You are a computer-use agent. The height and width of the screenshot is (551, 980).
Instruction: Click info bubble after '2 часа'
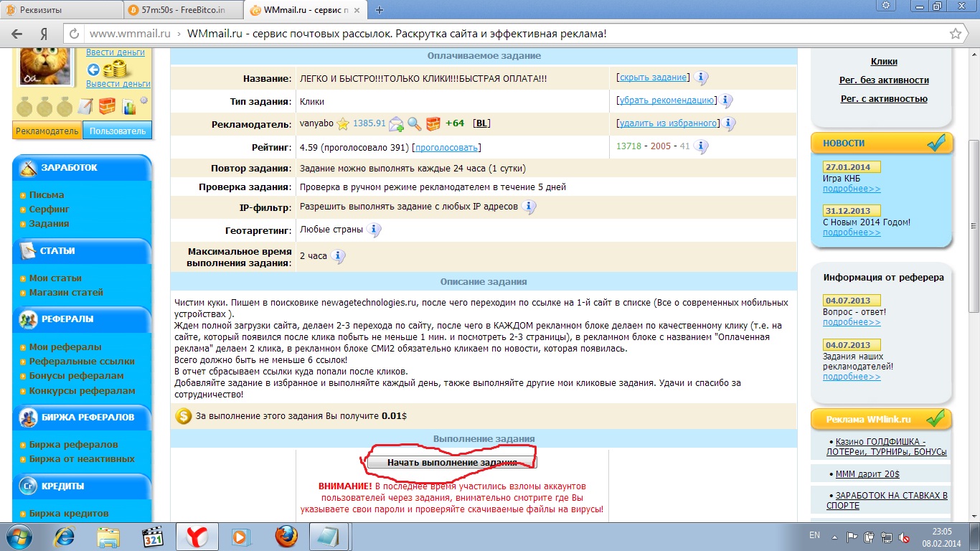click(x=338, y=256)
